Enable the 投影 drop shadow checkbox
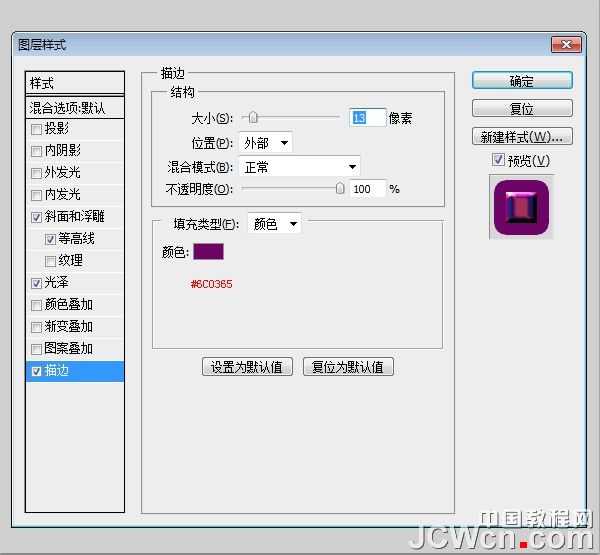The width and height of the screenshot is (600, 555). coord(36,129)
